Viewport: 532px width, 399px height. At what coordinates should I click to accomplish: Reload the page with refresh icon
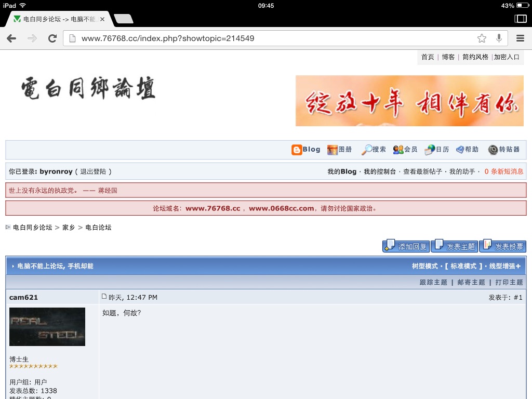pos(52,38)
